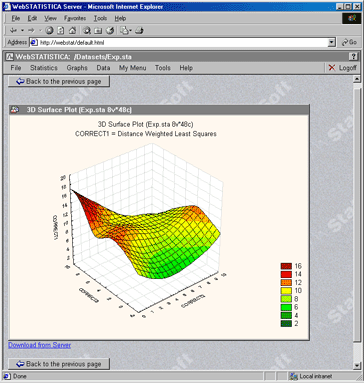Click the Print toolbar icon

(x=139, y=31)
